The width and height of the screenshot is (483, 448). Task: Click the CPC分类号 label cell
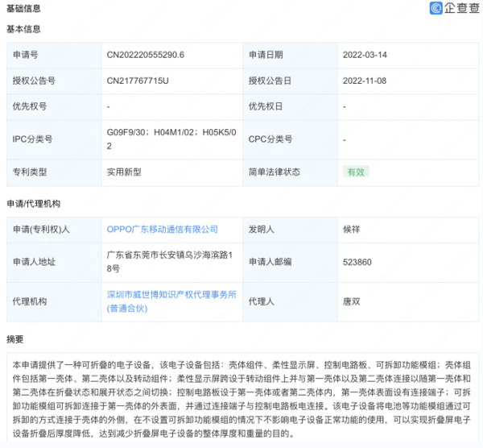tap(290, 139)
